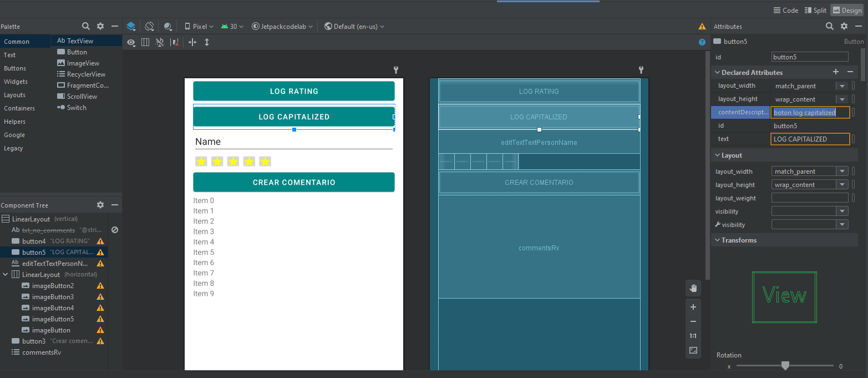Toggle the clear baseline constraints icon
The image size is (868, 378).
160,42
